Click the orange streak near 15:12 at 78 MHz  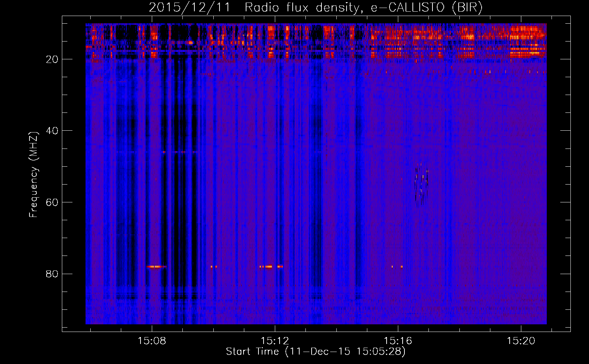pyautogui.click(x=271, y=267)
